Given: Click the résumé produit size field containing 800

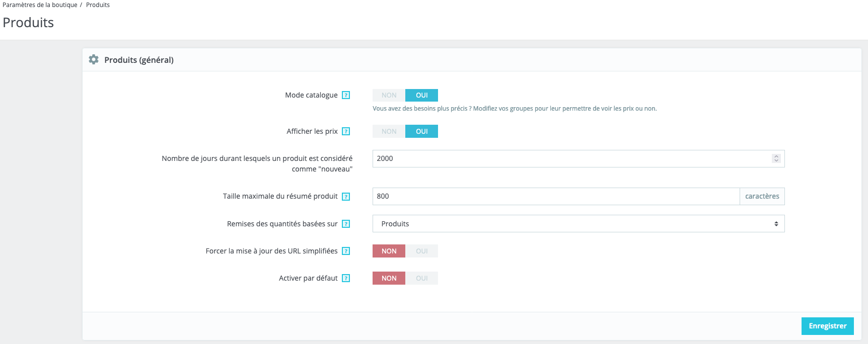Looking at the screenshot, I should (554, 196).
